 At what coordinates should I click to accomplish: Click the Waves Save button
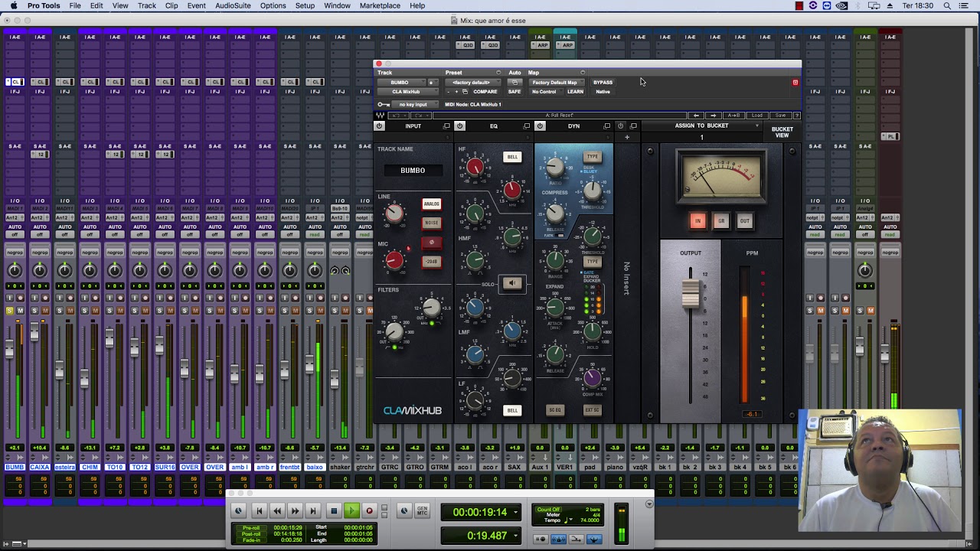779,116
